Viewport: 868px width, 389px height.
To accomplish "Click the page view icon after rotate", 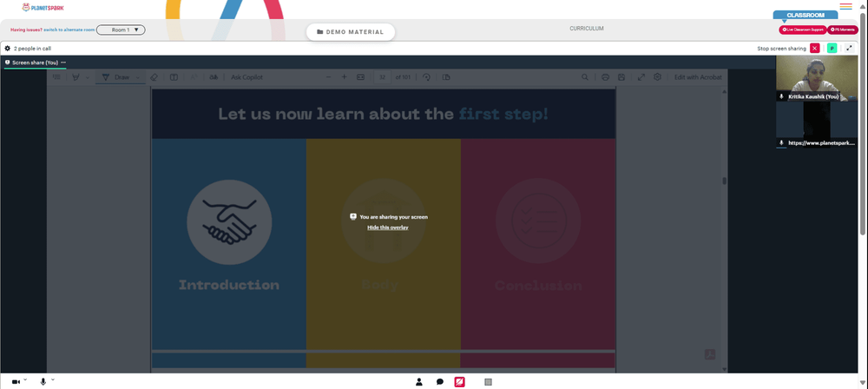I will pos(446,77).
